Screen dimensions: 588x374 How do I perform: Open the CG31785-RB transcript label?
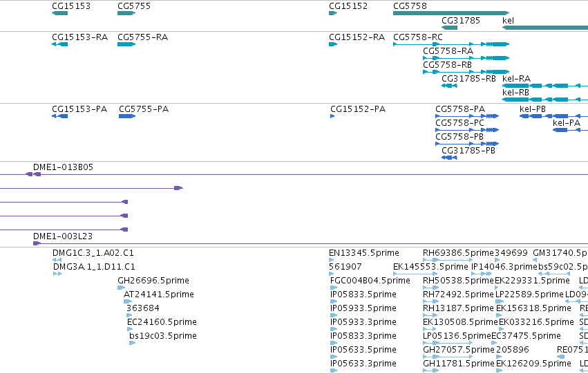point(468,79)
